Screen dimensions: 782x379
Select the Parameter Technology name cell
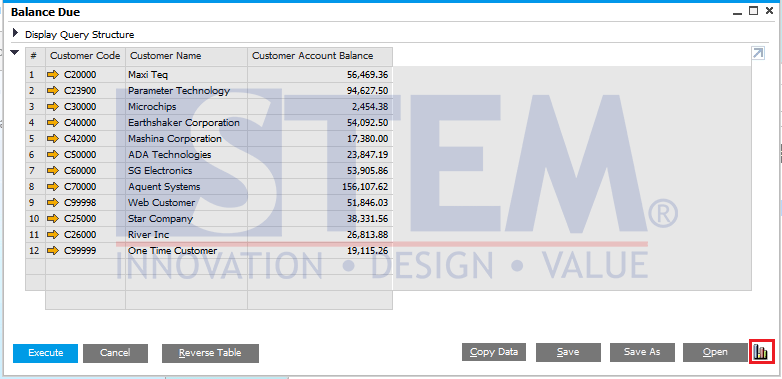pyautogui.click(x=187, y=91)
